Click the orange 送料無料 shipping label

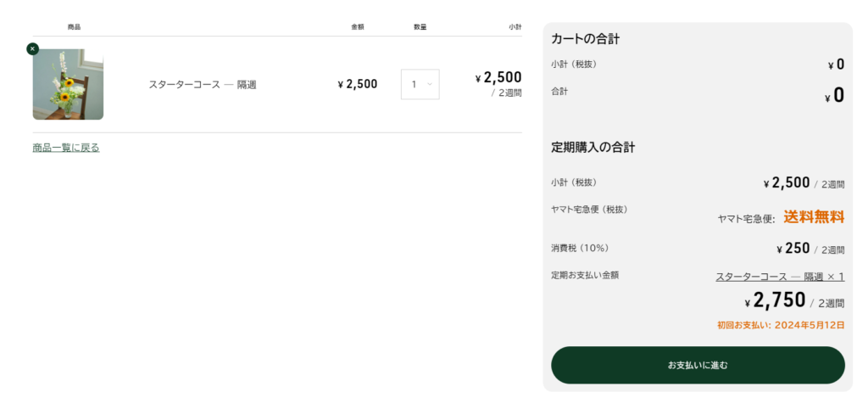tap(814, 217)
